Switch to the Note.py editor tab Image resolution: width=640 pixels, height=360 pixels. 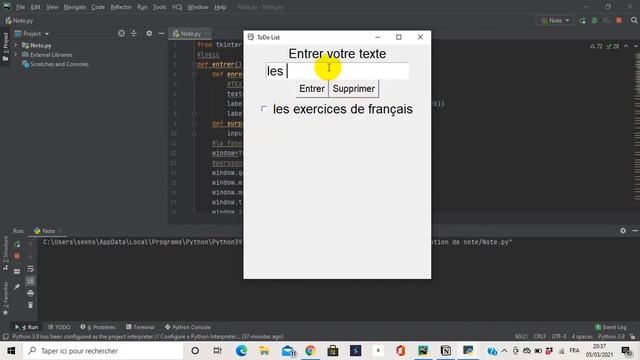point(190,34)
